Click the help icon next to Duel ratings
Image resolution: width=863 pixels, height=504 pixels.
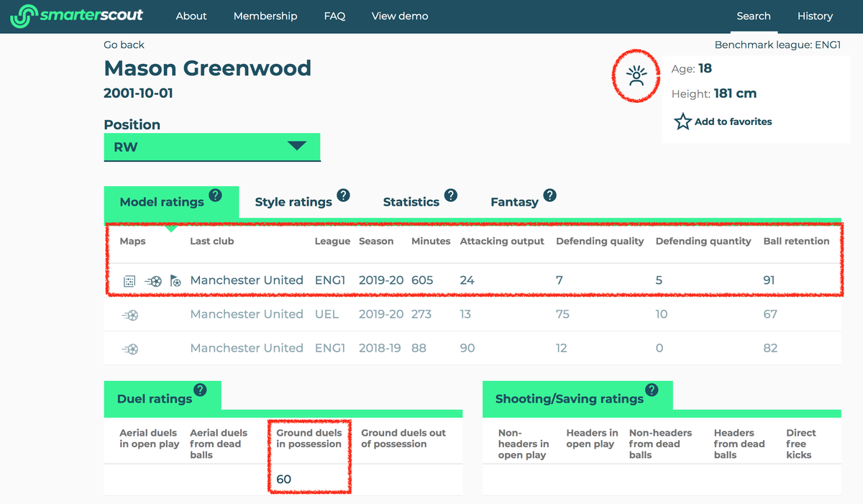(x=200, y=390)
